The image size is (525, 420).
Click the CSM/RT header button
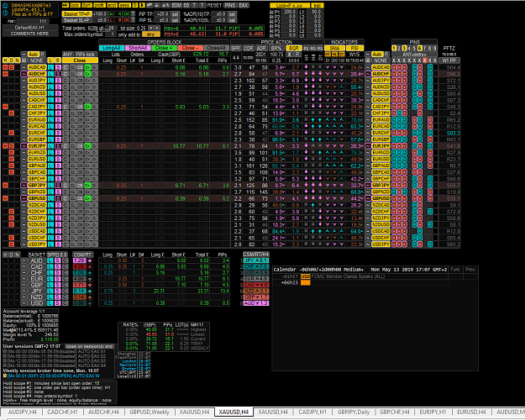[82, 255]
